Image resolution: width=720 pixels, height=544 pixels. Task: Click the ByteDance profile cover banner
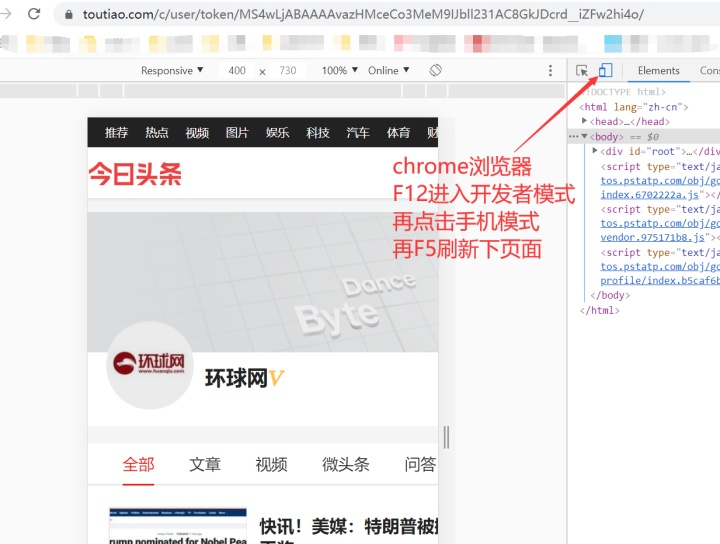[263, 282]
